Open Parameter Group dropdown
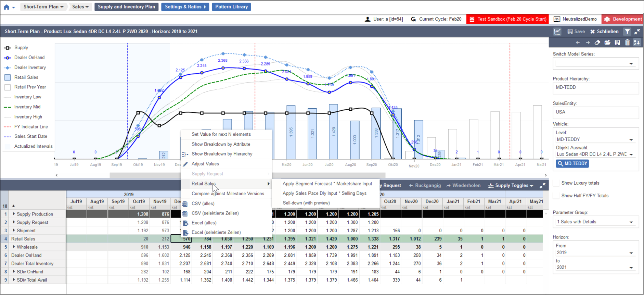 596,222
